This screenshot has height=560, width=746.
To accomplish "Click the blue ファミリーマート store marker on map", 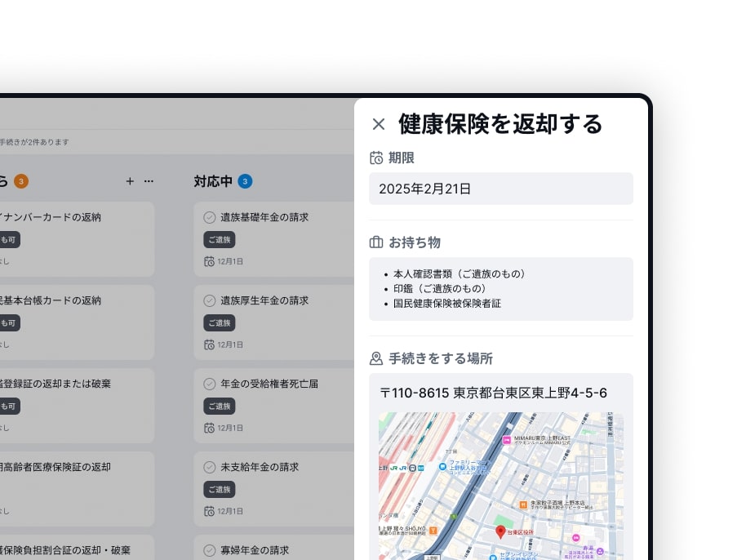I will click(442, 467).
